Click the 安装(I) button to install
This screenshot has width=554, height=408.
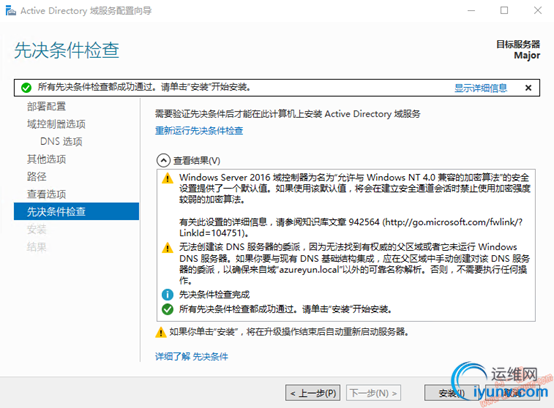coord(452,393)
